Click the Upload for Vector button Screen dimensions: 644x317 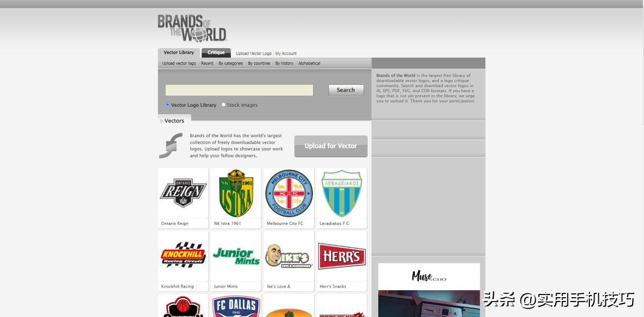(331, 146)
